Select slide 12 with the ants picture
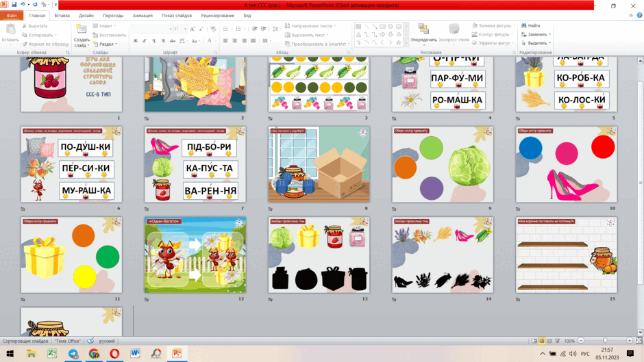This screenshot has width=644, height=362. coord(195,255)
